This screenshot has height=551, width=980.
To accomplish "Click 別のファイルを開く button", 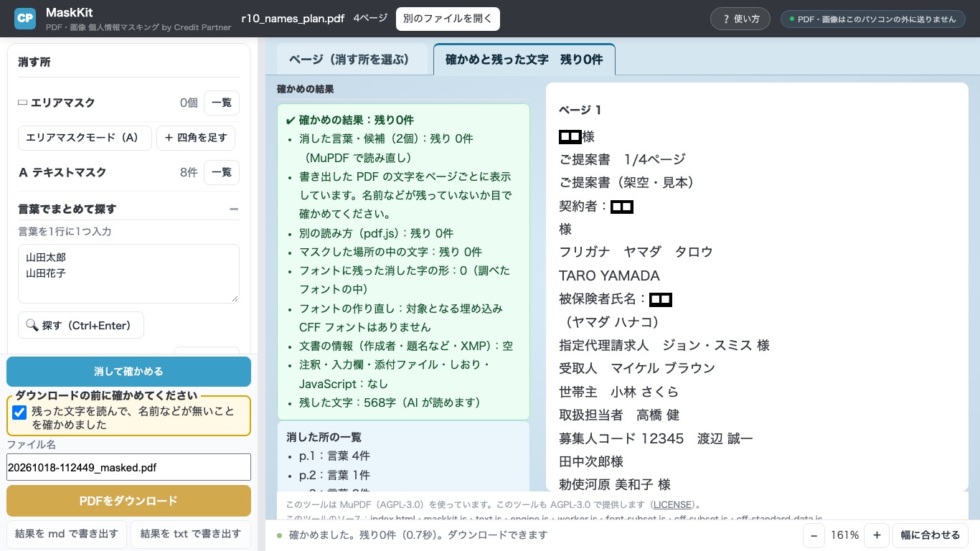I will [x=448, y=19].
